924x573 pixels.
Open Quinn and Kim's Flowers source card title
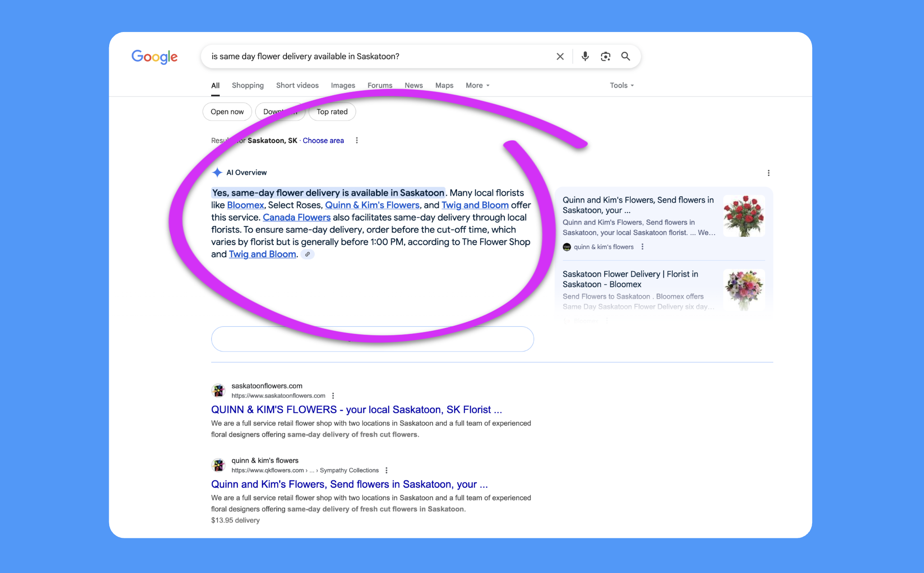638,205
